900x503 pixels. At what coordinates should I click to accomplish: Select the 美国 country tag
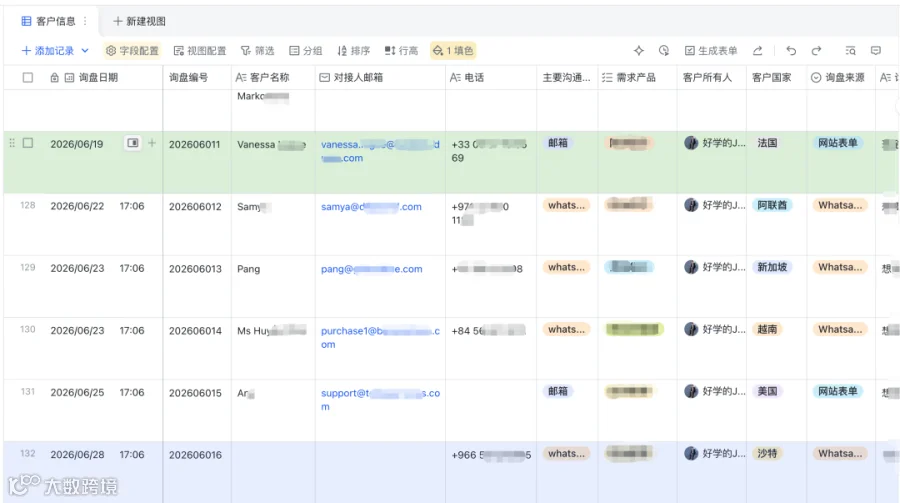point(767,391)
